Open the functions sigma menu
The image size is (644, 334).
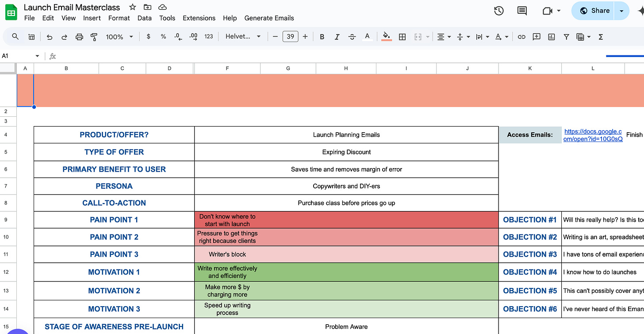coord(601,37)
